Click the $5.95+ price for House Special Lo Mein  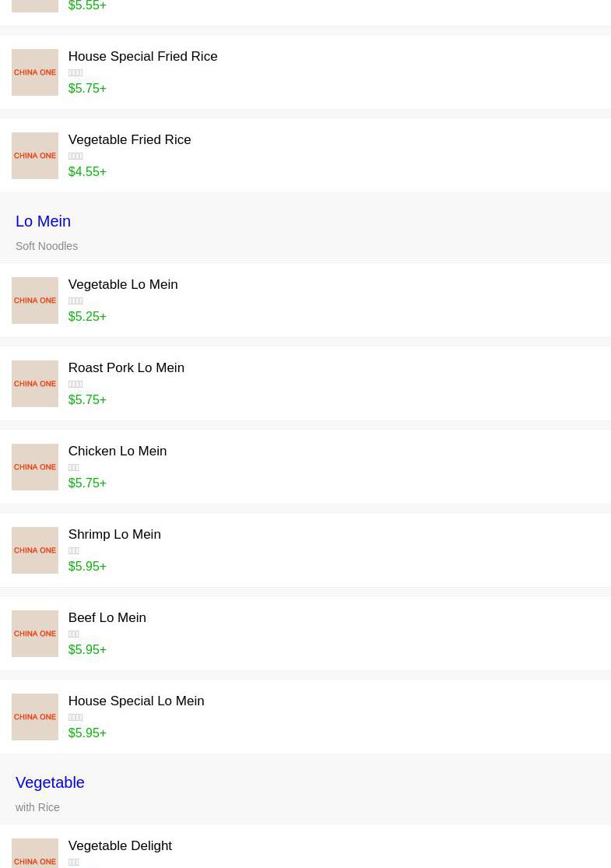[87, 733]
